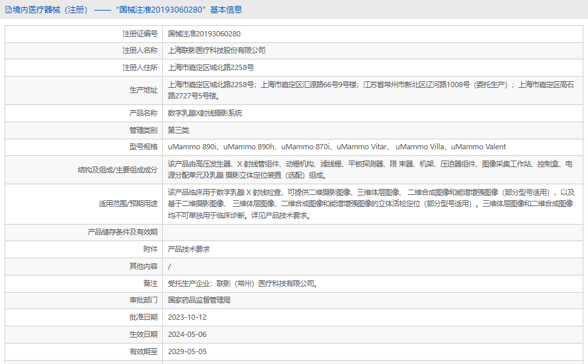Click the 注册人住所 label

click(x=140, y=67)
